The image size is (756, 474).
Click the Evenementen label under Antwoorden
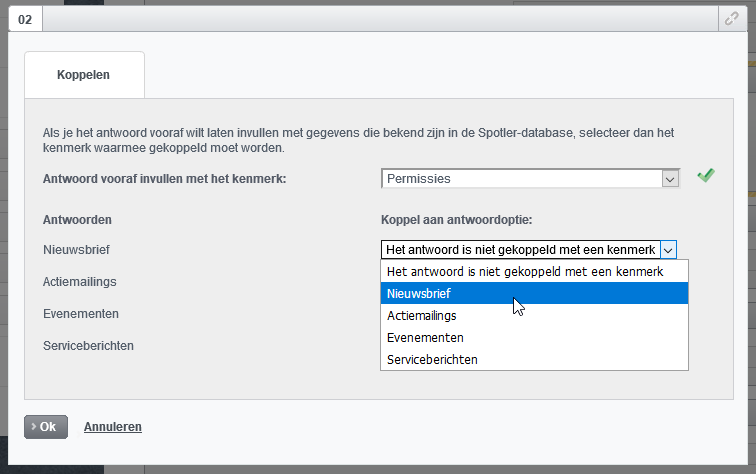(x=81, y=313)
